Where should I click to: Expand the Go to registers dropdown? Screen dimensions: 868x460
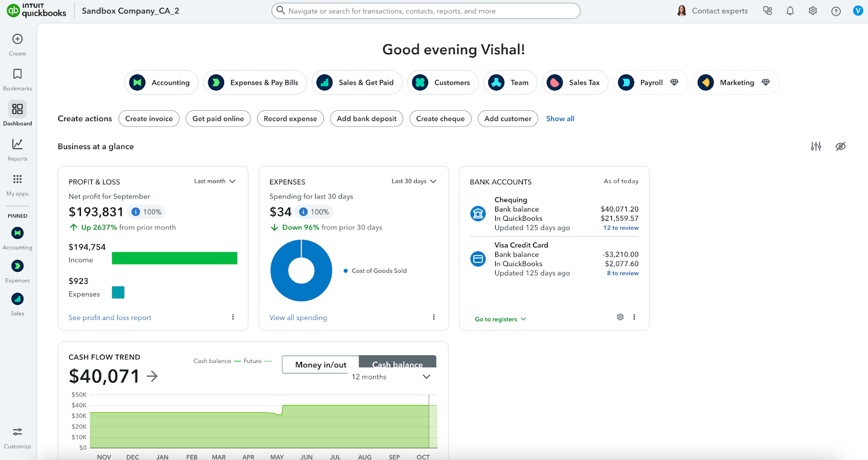501,320
